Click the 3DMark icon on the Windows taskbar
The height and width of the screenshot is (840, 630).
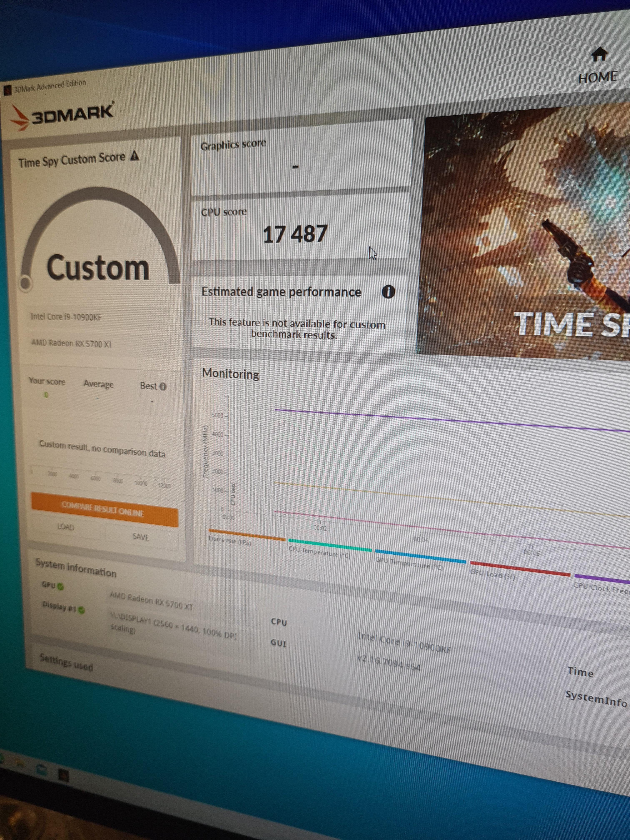click(63, 775)
